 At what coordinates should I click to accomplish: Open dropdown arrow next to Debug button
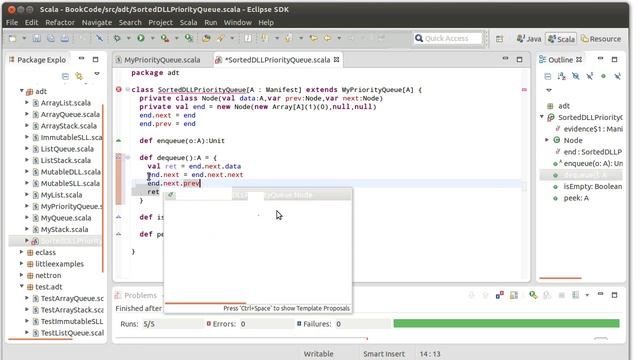click(128, 38)
